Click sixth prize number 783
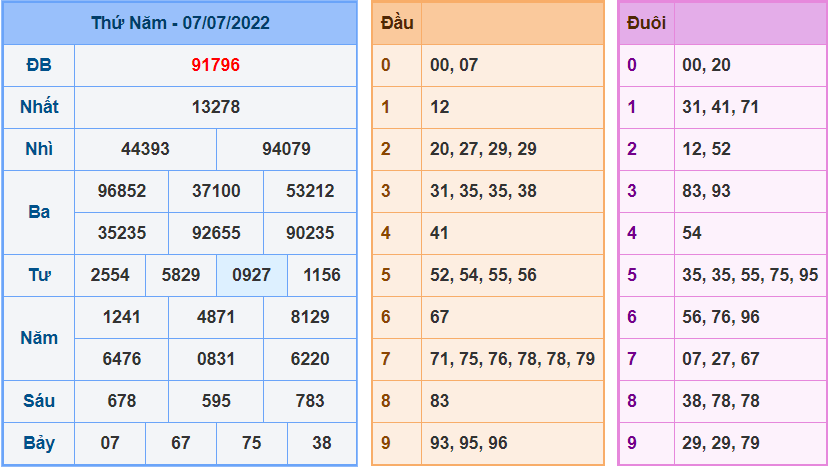The image size is (829, 467). pyautogui.click(x=310, y=400)
